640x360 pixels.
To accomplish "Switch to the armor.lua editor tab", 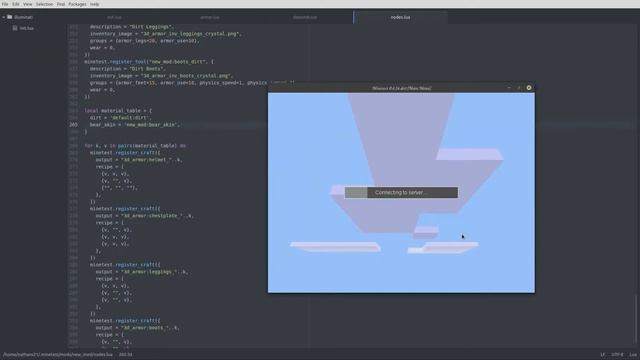I will [x=210, y=18].
